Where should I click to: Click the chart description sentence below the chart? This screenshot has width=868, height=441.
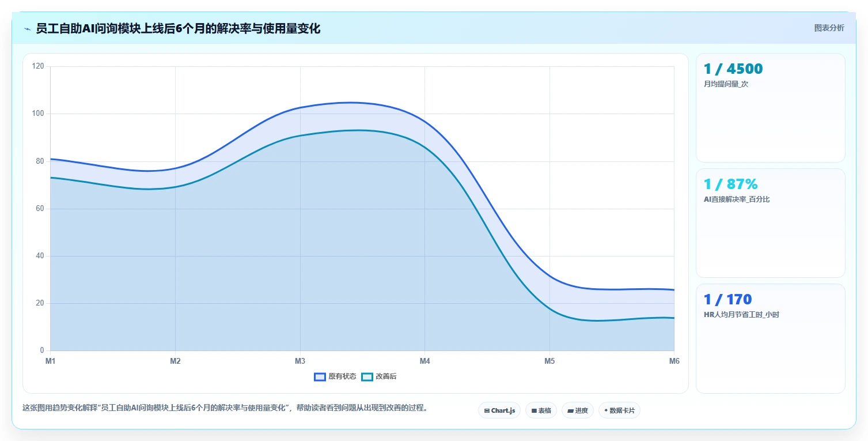(x=225, y=408)
